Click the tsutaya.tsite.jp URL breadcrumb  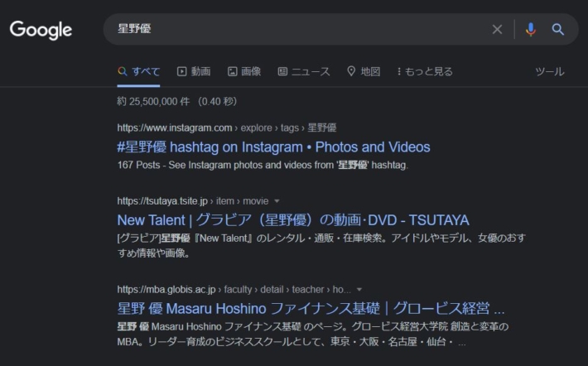pos(193,201)
